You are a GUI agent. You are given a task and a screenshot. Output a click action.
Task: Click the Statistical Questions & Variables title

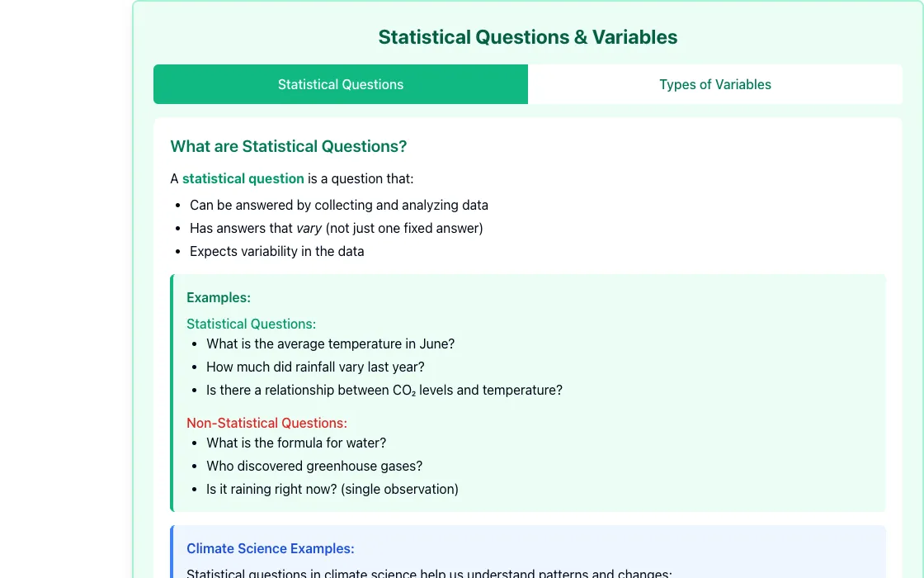(527, 37)
